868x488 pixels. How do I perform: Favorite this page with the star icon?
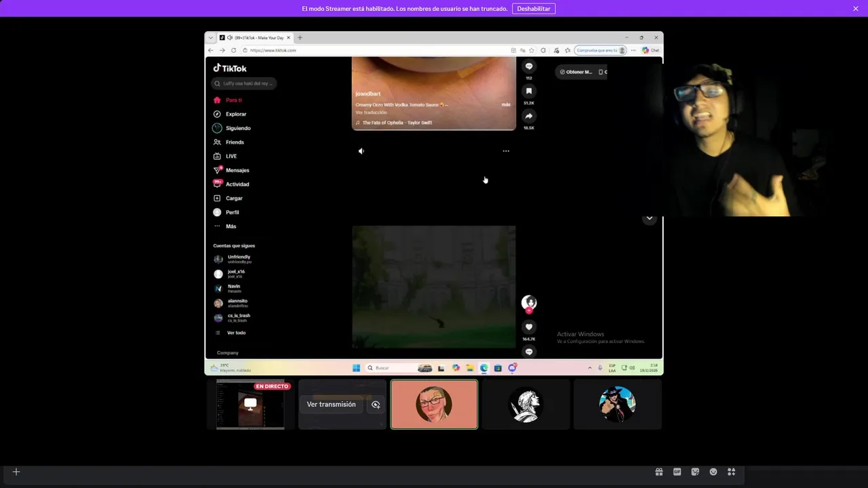tap(532, 50)
